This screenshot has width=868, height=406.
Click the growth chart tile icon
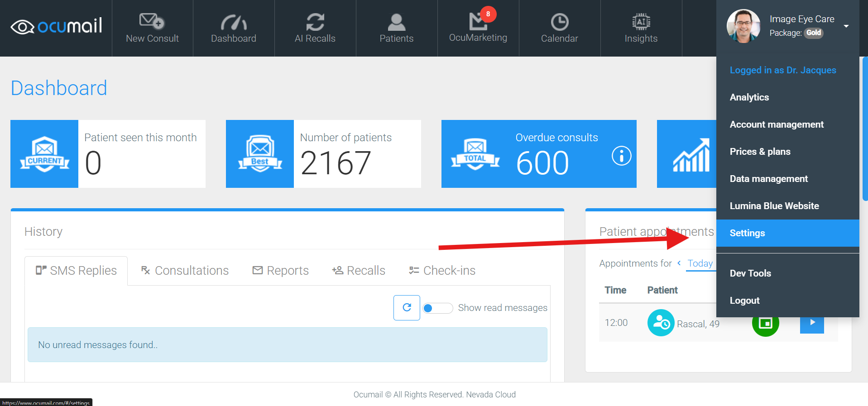click(x=691, y=155)
